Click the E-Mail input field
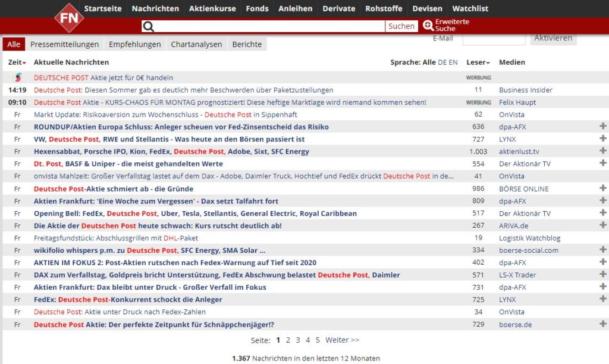 494,39
